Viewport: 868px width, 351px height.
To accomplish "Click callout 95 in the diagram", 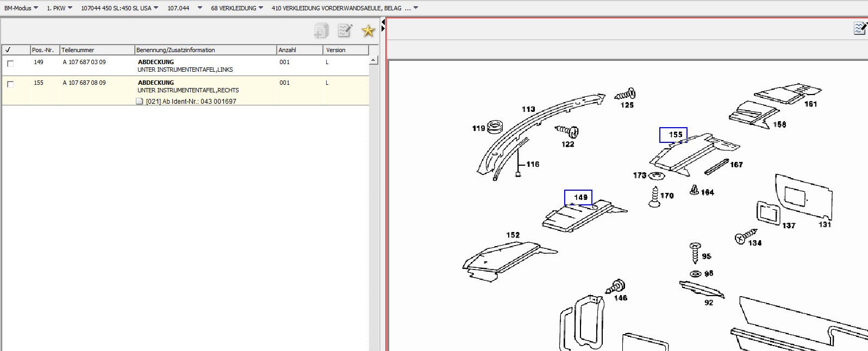I will pyautogui.click(x=707, y=256).
